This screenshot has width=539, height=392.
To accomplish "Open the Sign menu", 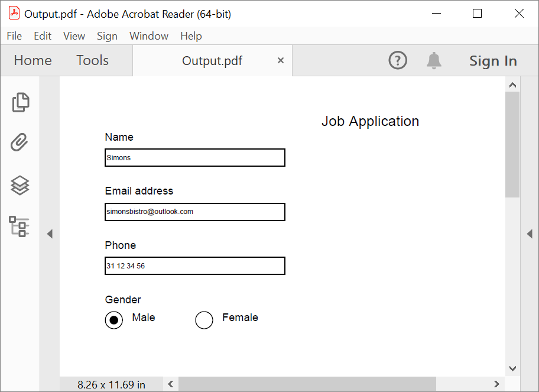I will pos(107,35).
